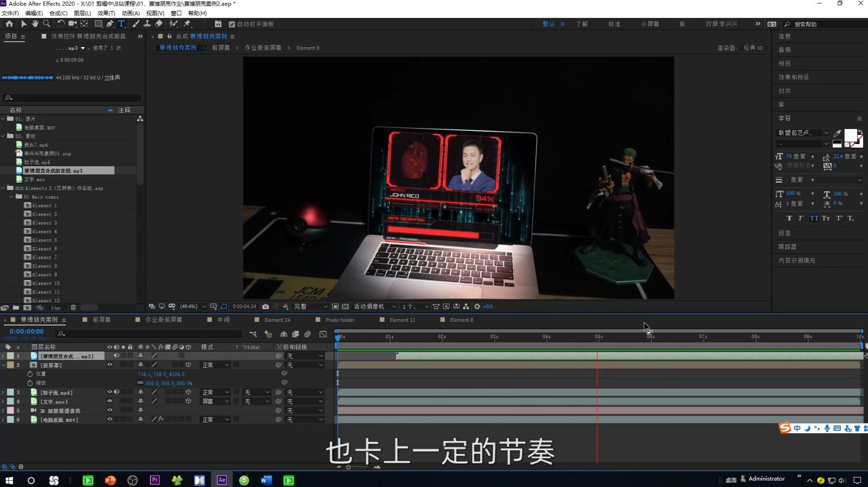Open After Effects from the Windows taskbar

click(x=221, y=480)
